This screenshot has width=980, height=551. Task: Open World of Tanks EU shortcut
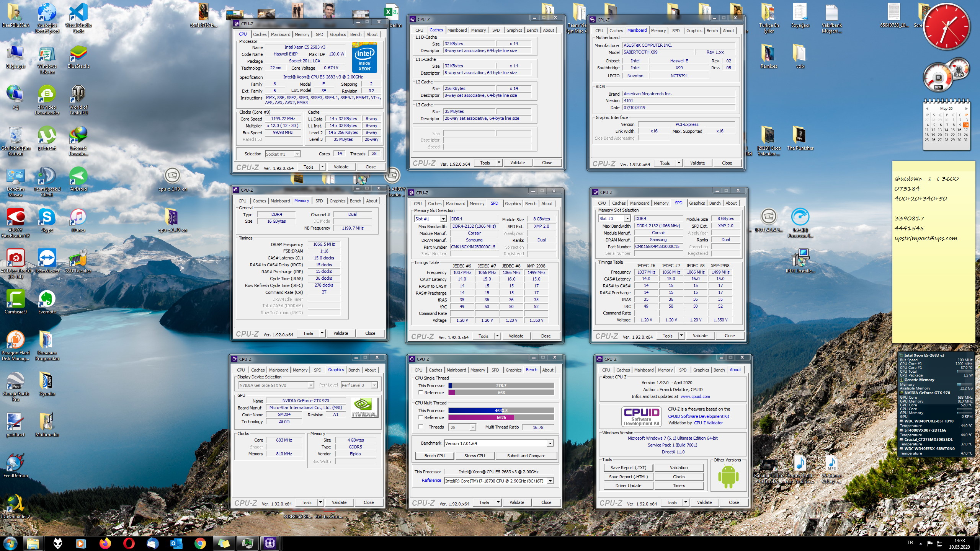click(x=78, y=99)
